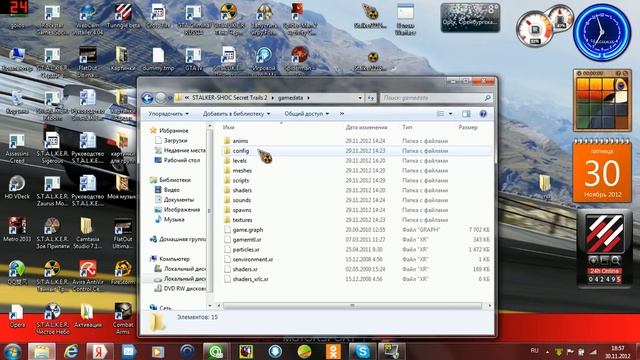Click the Explorer Back navigation button
This screenshot has width=640, height=360.
pyautogui.click(x=147, y=98)
